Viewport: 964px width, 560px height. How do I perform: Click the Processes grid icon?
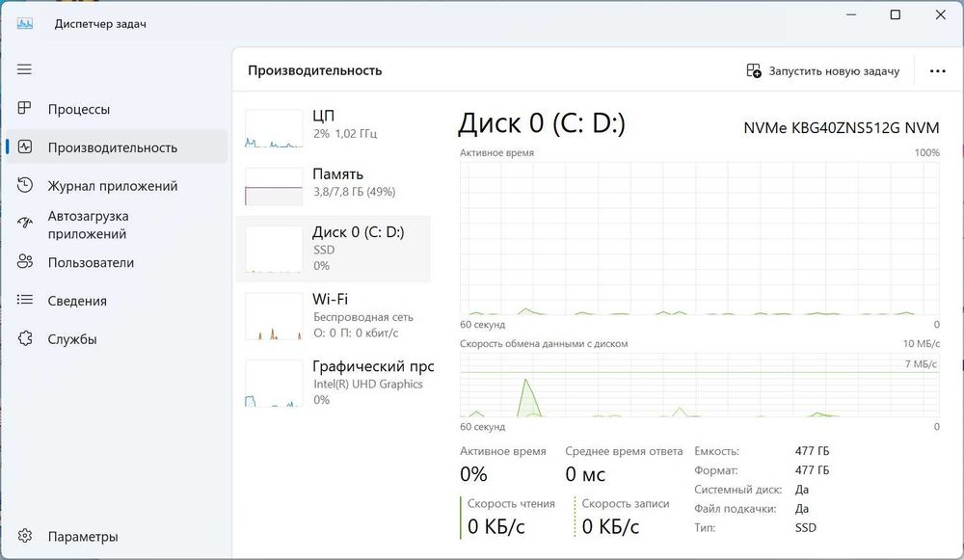coord(26,109)
